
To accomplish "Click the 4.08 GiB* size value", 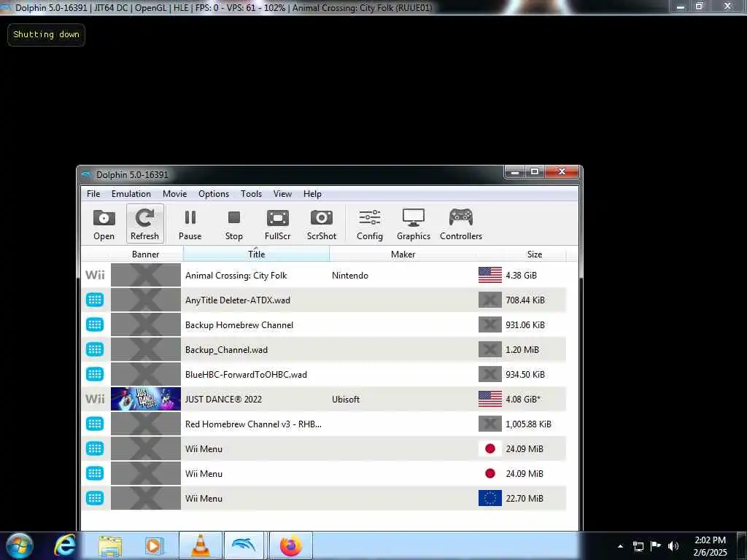I will [523, 399].
